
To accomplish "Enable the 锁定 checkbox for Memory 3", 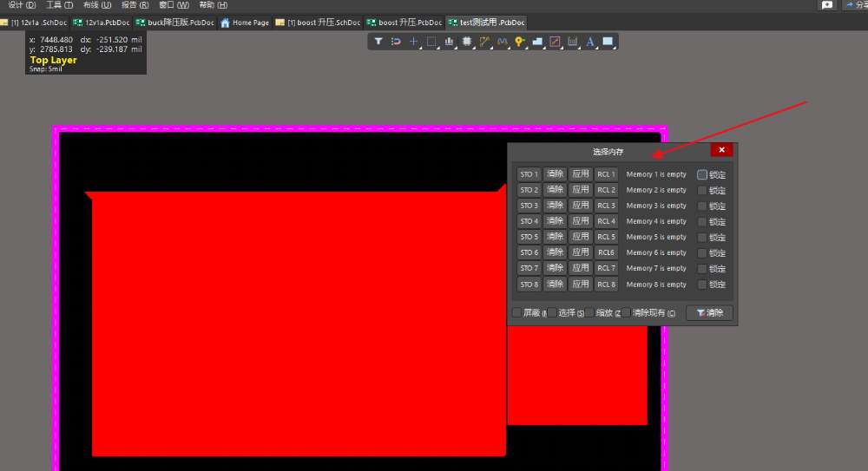I will pyautogui.click(x=702, y=206).
